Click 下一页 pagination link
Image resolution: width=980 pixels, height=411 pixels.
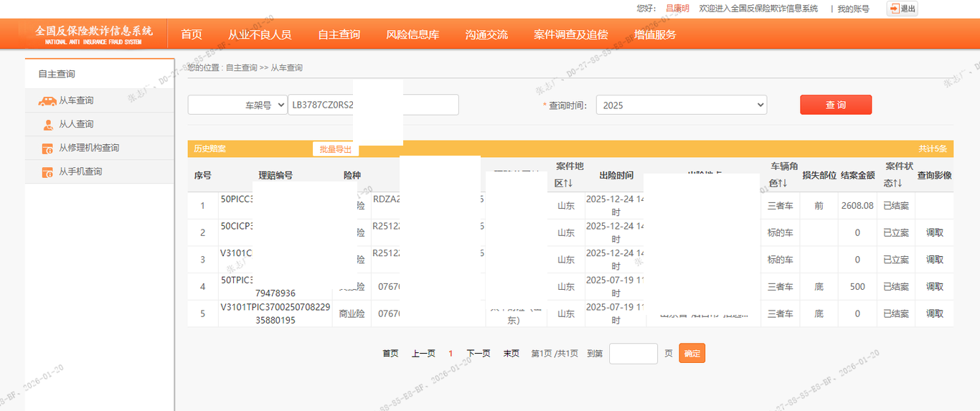[478, 354]
